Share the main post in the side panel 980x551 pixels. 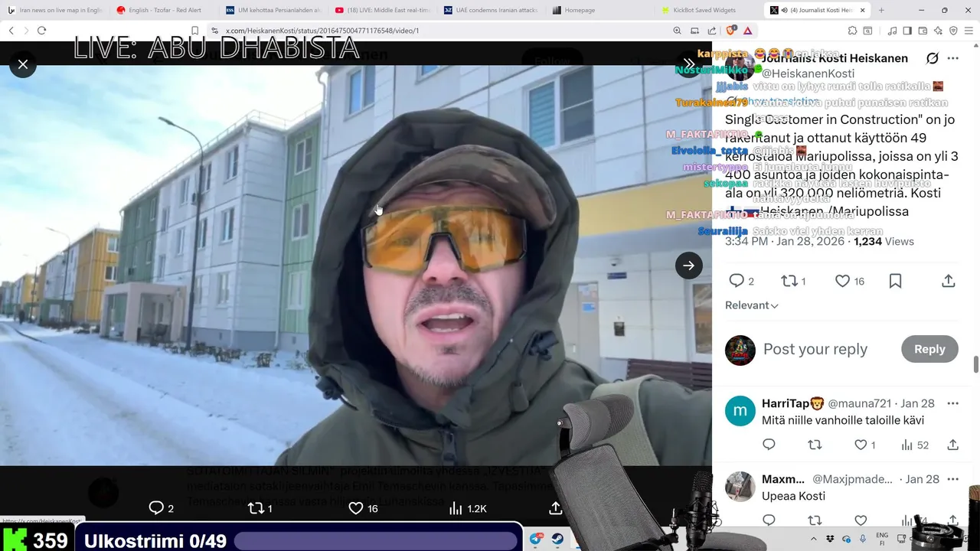(948, 281)
